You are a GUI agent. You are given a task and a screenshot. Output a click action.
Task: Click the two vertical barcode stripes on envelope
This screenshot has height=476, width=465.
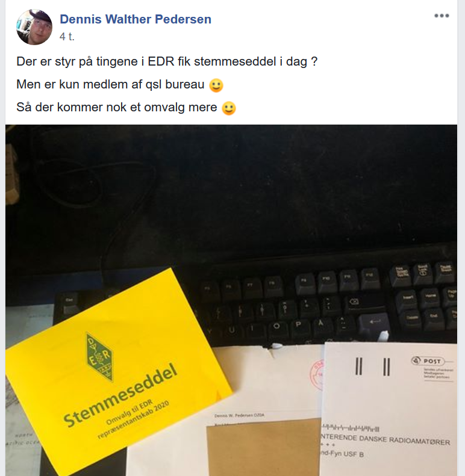(373, 367)
